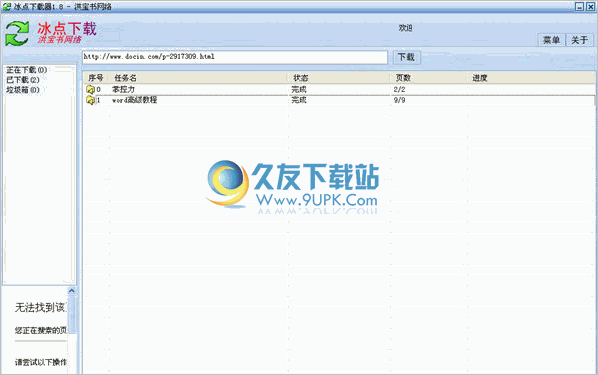The width and height of the screenshot is (598, 375).
Task: Sort by the 序号 column header
Action: 96,78
